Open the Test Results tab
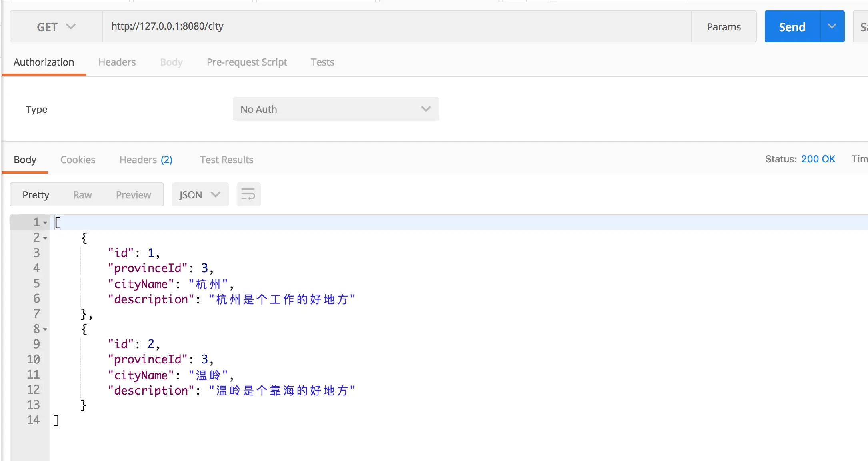The image size is (868, 461). tap(226, 160)
